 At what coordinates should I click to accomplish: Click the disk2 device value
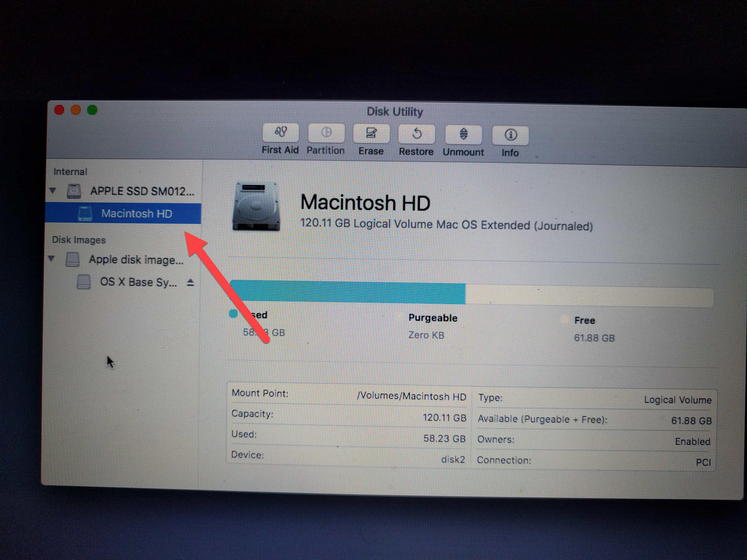point(453,459)
